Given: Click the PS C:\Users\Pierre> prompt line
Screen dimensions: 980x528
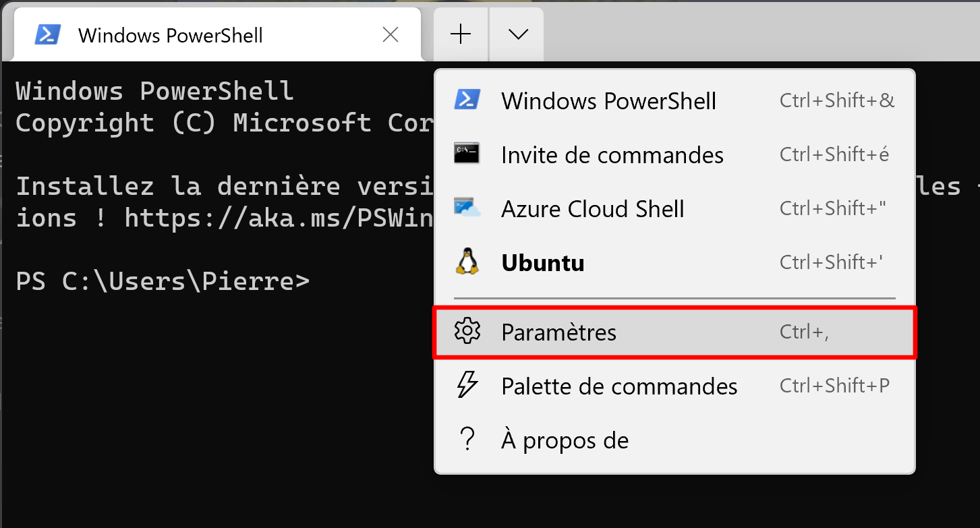Looking at the screenshot, I should point(163,281).
